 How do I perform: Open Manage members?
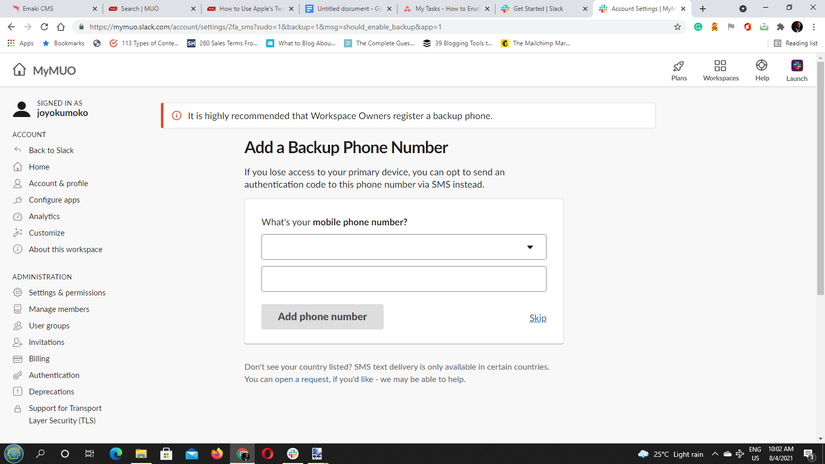(x=59, y=309)
